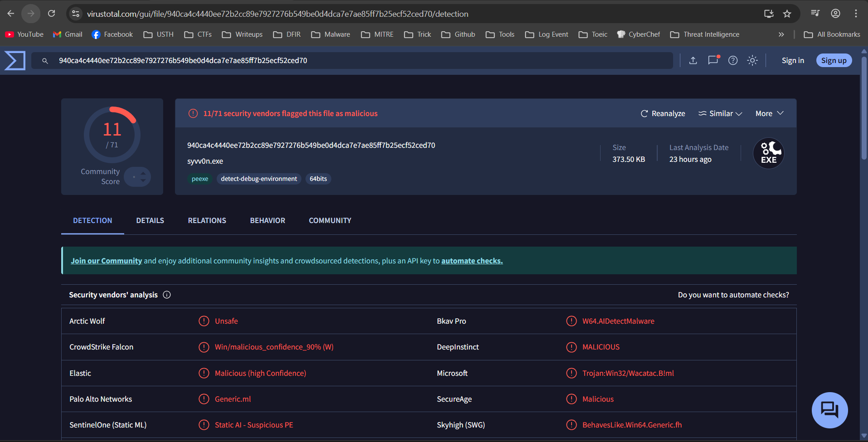Click the automate checks link
This screenshot has height=442, width=868.
pos(472,261)
